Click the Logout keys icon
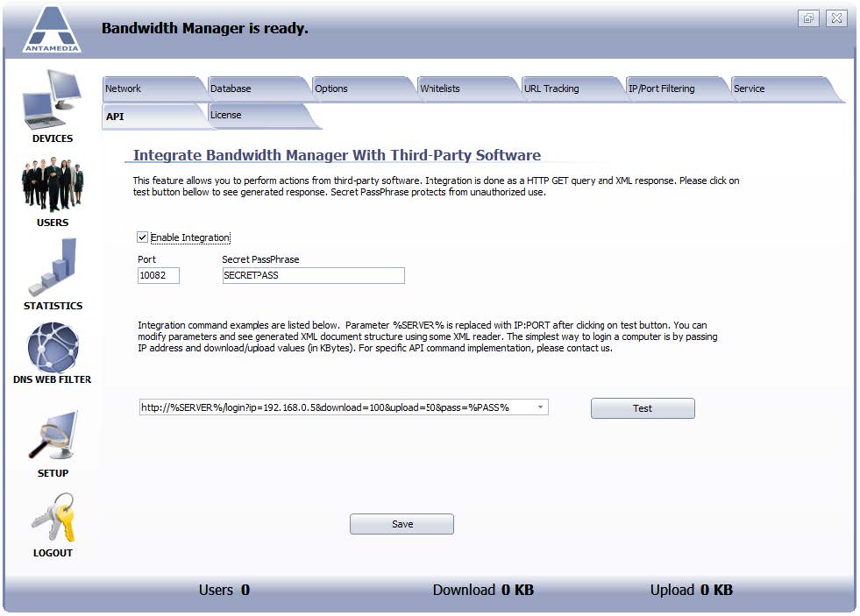Screen dimensions: 860x616 (53, 517)
